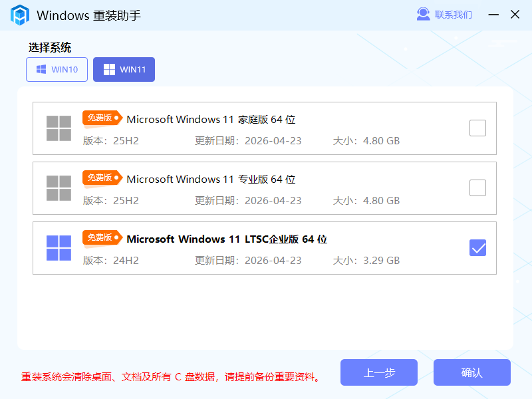Click 大小 3.29 GB in LTSC row
The image size is (532, 399).
366,261
